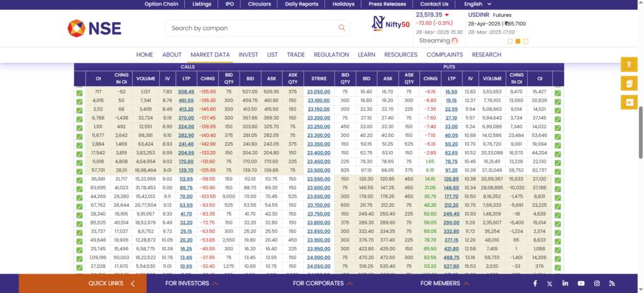Viewport: 644px width, 293px height.
Task: Open the Facebook footer icon
Action: [535, 283]
